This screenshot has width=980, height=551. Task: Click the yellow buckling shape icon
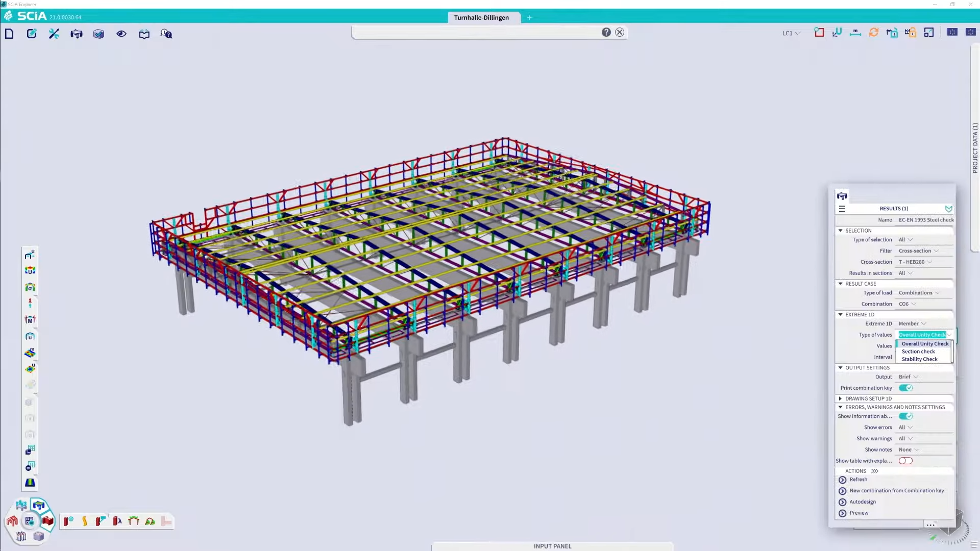click(85, 521)
